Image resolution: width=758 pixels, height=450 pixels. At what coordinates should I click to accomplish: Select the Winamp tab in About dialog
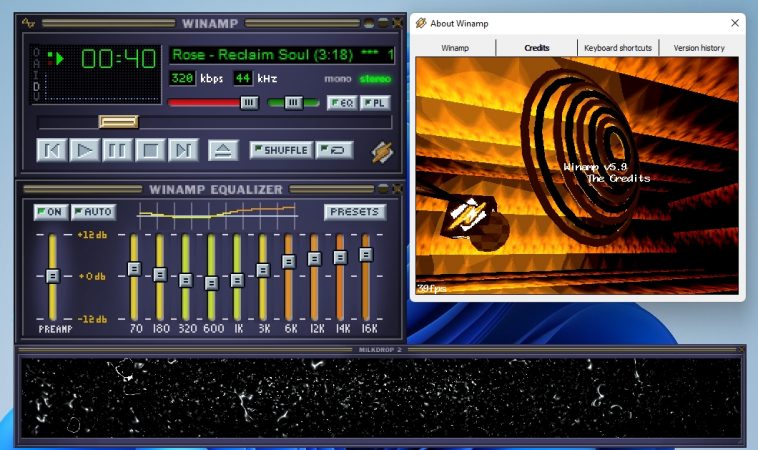coord(455,48)
